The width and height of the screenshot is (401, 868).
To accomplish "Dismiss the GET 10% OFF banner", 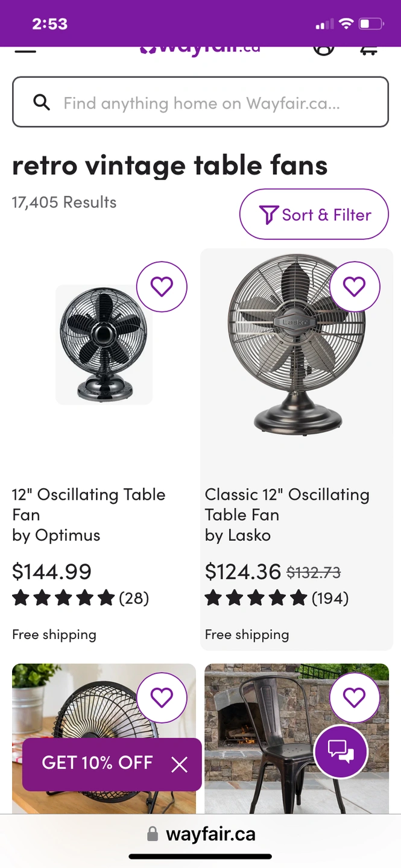I will (x=179, y=764).
